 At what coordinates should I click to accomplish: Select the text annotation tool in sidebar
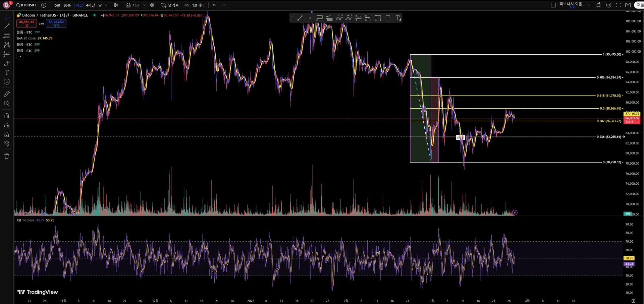pyautogui.click(x=6, y=72)
